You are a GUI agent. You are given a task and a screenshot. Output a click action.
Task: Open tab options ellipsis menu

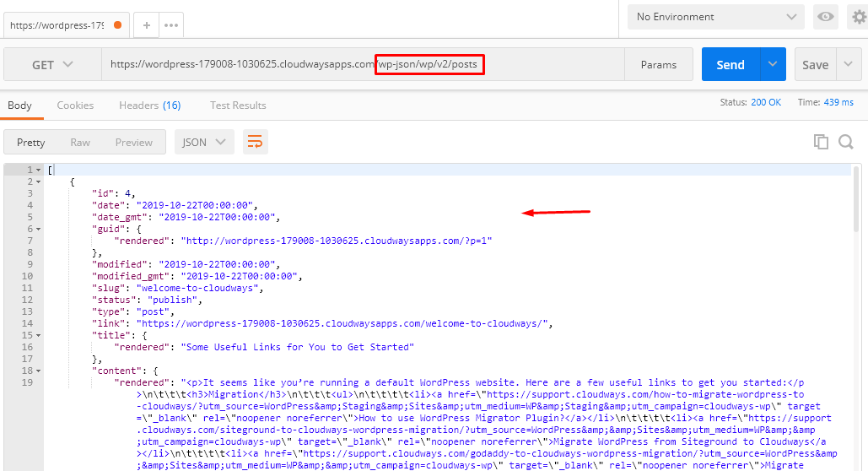coord(171,25)
